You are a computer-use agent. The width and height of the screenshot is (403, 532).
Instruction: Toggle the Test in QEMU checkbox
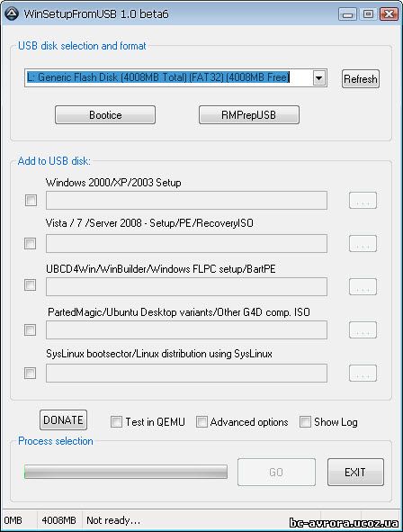[116, 422]
